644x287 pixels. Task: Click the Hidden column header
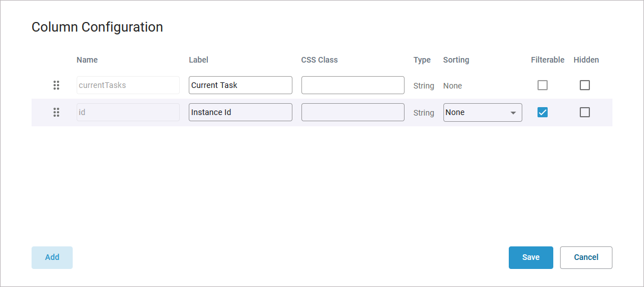point(586,60)
